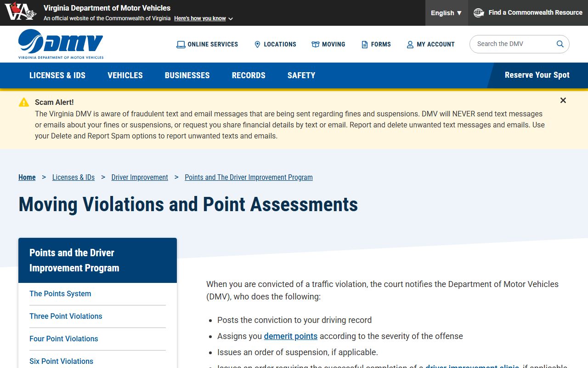The image size is (588, 368).
Task: Click the Moving Violations and Point Assessments title
Action: 188,204
